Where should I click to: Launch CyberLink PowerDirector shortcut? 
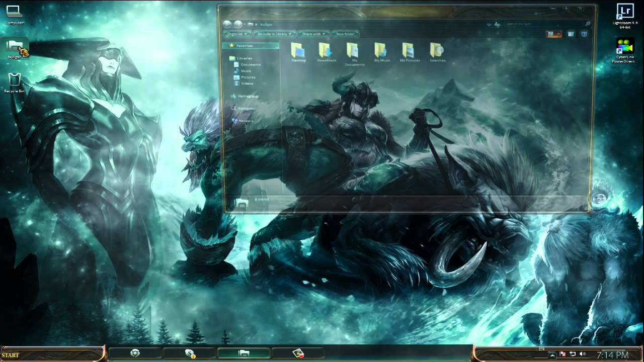click(x=624, y=51)
